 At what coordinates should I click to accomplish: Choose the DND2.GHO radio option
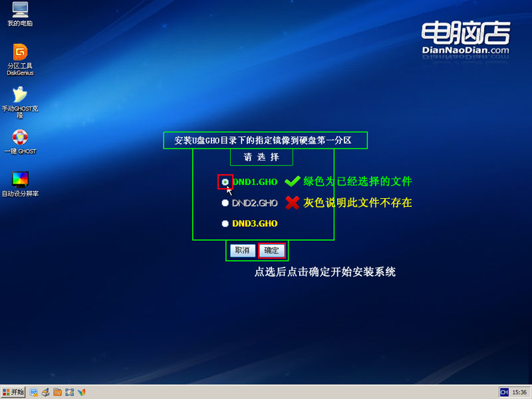coord(225,203)
